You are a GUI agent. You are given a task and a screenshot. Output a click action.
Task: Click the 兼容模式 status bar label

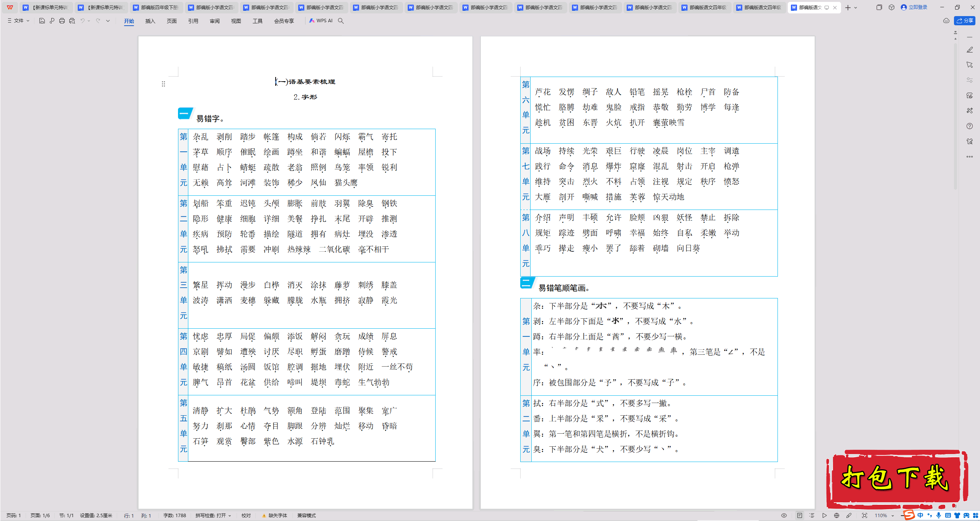click(307, 516)
